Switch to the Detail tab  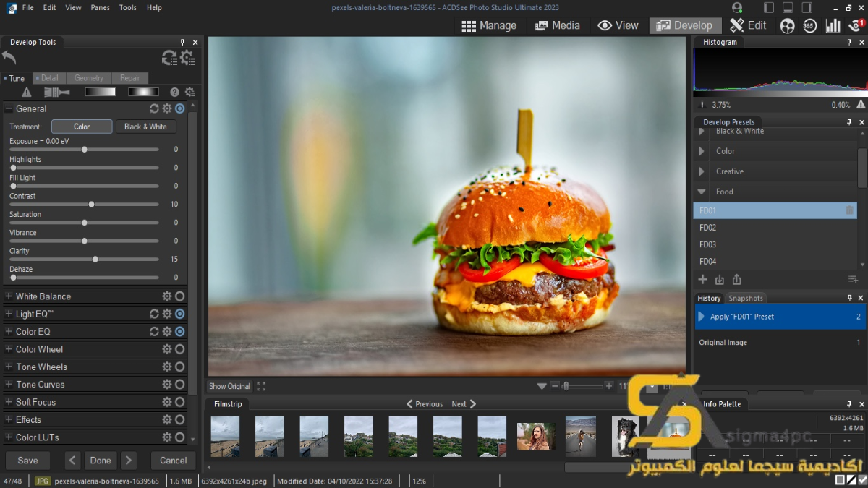point(48,78)
